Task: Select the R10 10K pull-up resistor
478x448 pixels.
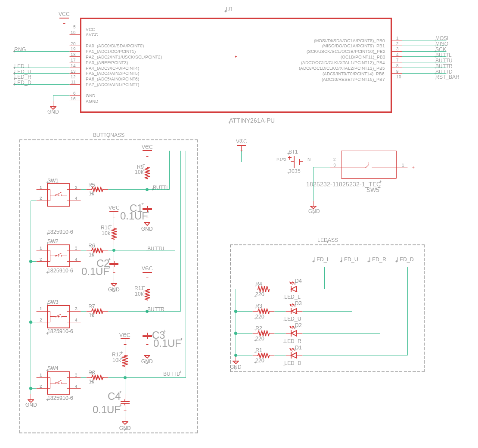Action: click(x=114, y=234)
